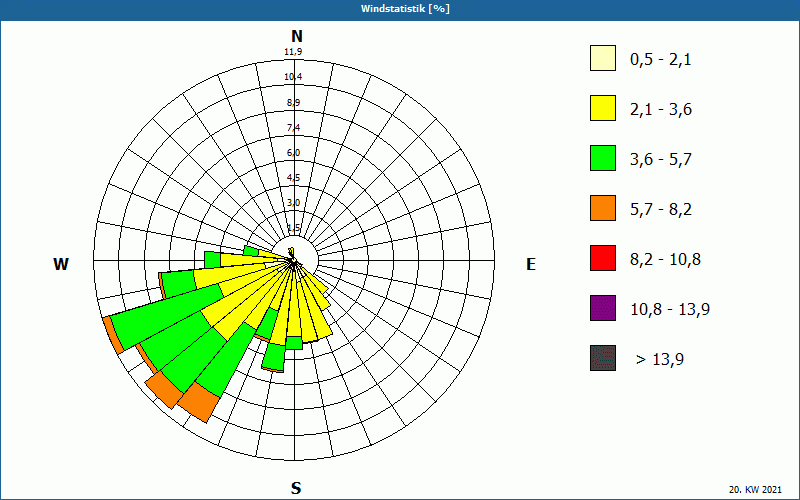Click the '0,5 - 2,1' legend text
This screenshot has height=500, width=800.
[661, 60]
